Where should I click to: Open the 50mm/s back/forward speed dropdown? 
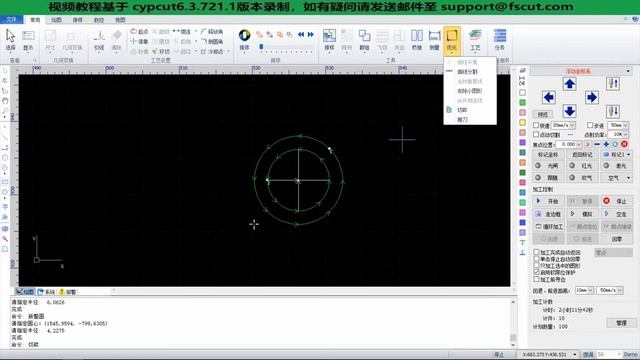[x=620, y=290]
